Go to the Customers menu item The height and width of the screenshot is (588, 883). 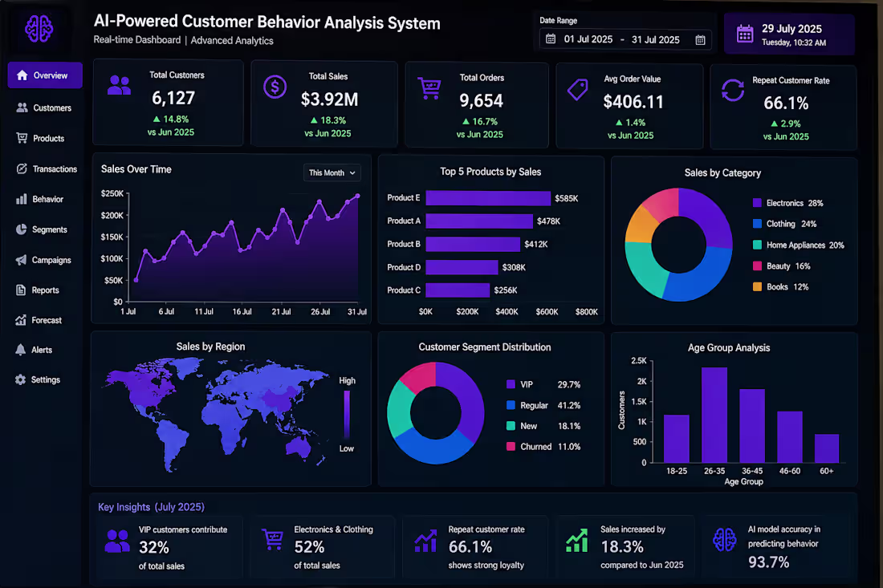coord(45,107)
